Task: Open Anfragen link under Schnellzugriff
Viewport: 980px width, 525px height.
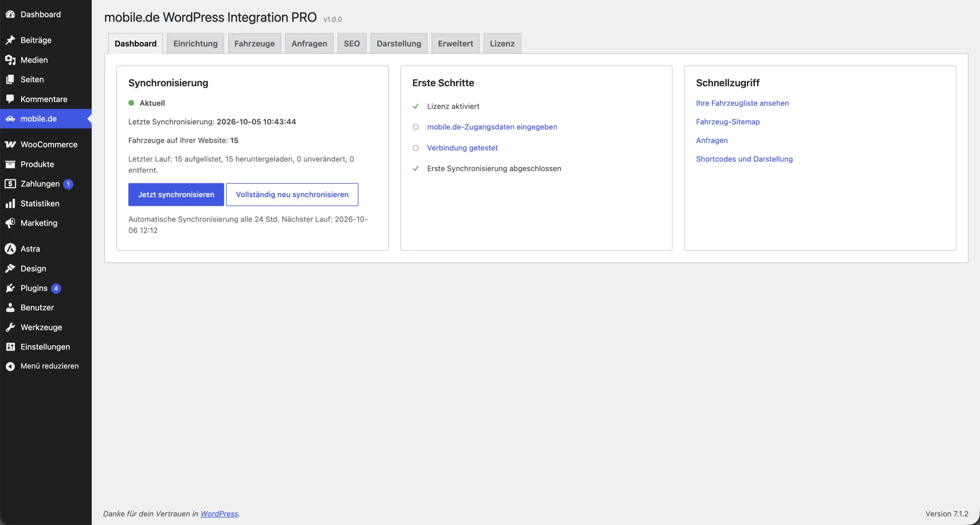Action: (x=712, y=141)
